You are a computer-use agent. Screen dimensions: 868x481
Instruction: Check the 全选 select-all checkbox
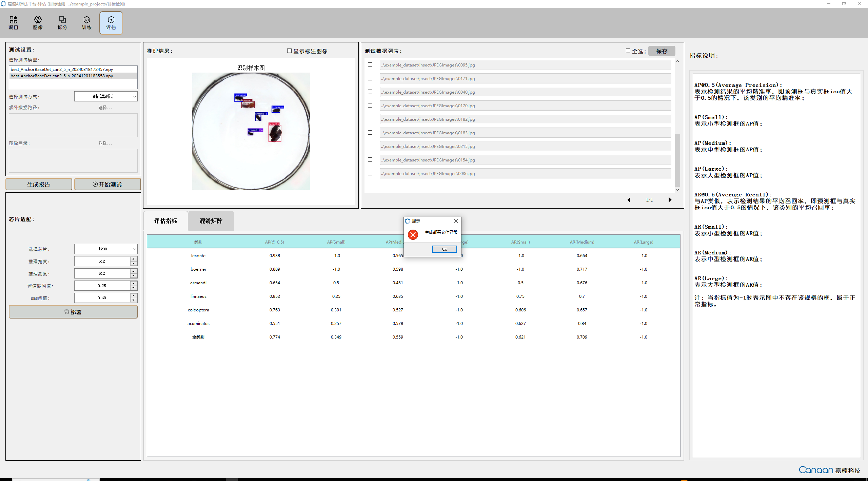[x=628, y=51]
